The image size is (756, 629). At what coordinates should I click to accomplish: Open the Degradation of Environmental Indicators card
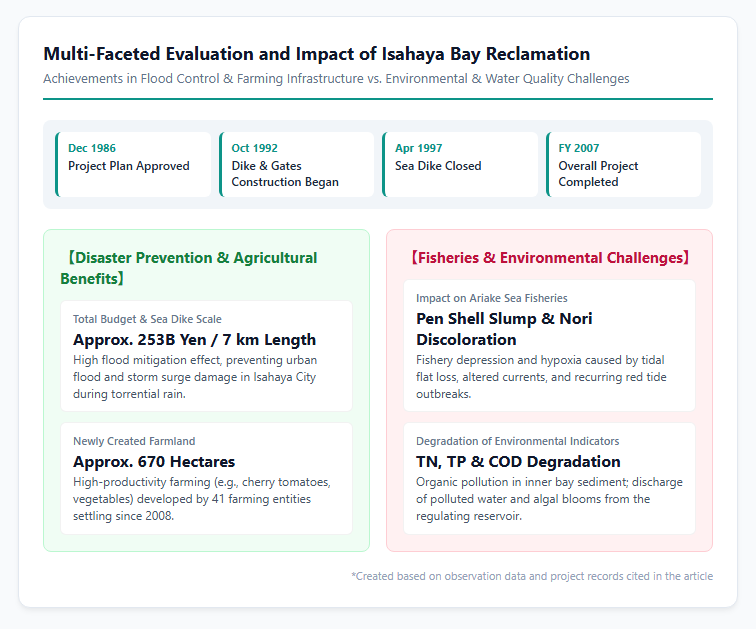click(x=550, y=479)
